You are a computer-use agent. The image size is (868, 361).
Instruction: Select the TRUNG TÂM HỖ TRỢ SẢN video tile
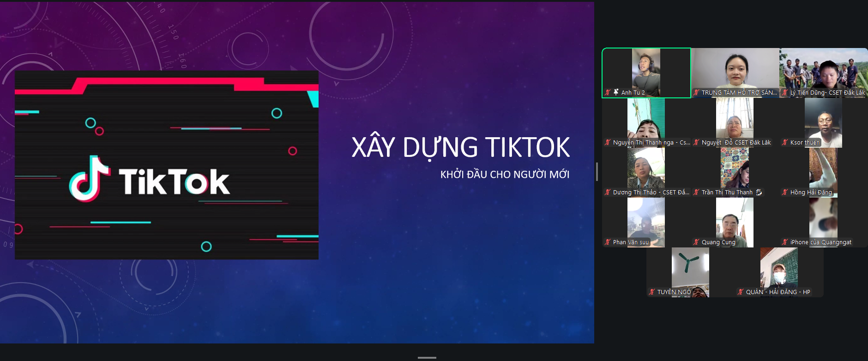[735, 69]
